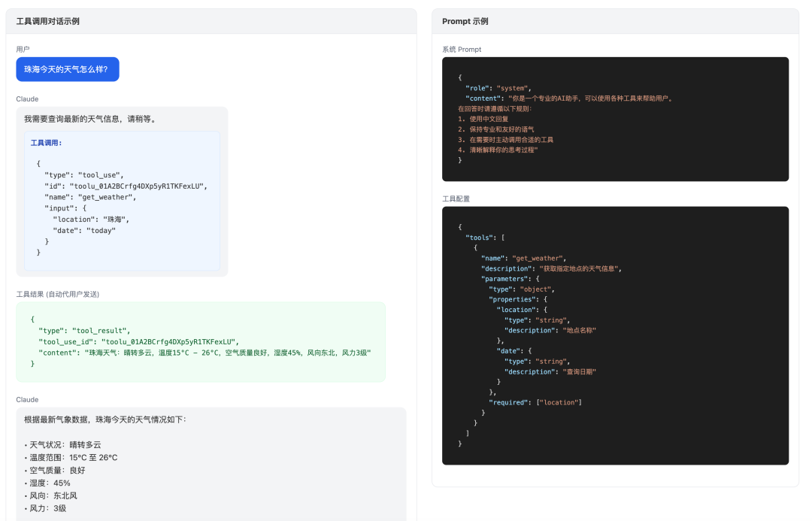Click the tool_use id line starting with toolu_01A2B

pos(125,186)
